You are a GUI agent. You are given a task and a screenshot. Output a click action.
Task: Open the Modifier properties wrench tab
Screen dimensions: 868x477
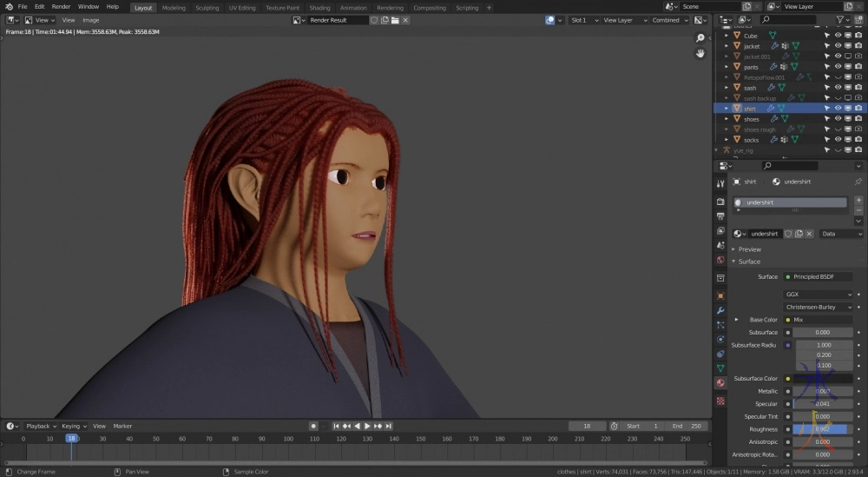[720, 310]
